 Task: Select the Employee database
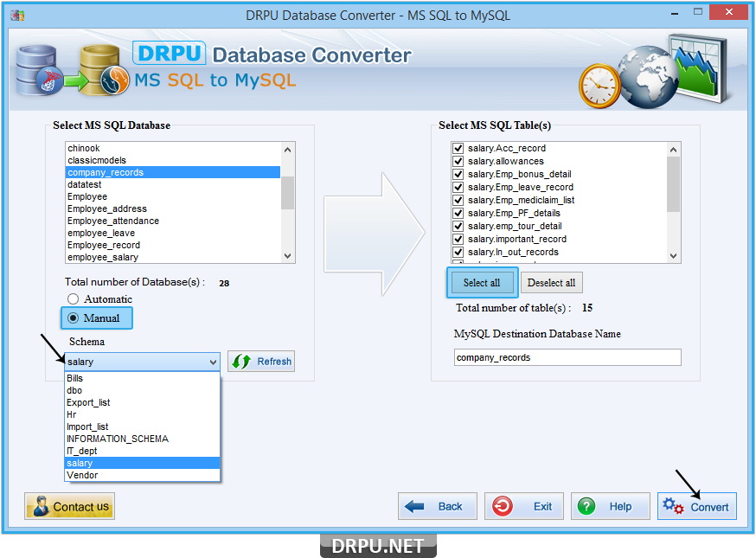point(173,196)
